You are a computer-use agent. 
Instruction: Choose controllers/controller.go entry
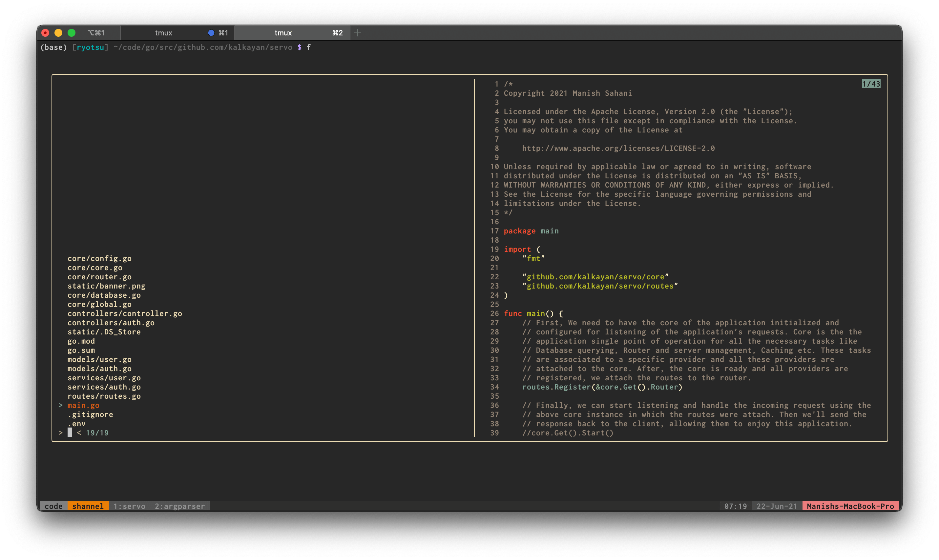[125, 313]
